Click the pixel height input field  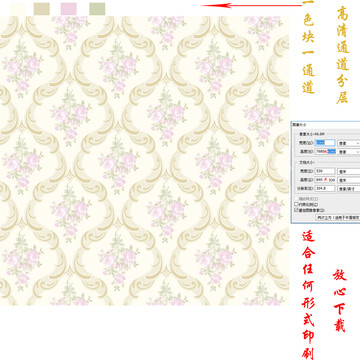point(325,151)
